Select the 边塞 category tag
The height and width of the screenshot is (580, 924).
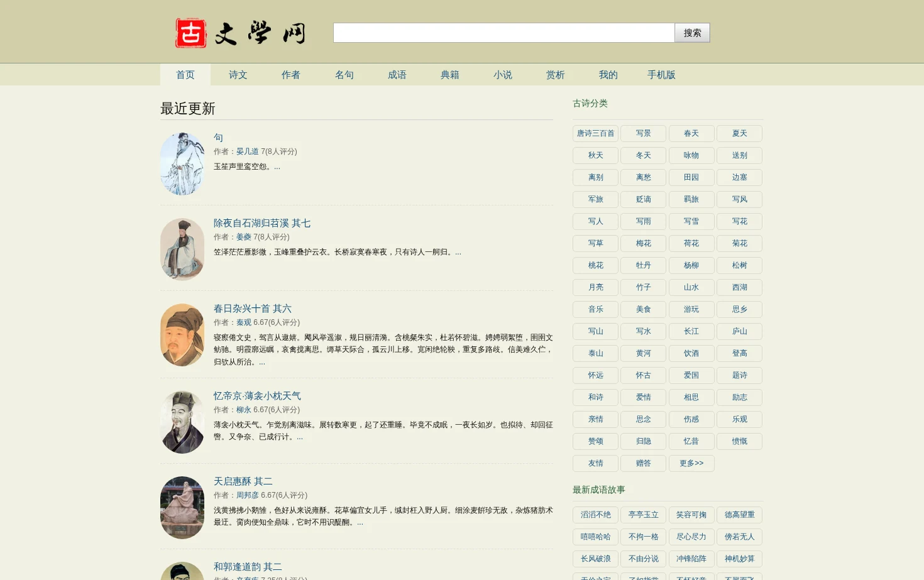point(739,177)
